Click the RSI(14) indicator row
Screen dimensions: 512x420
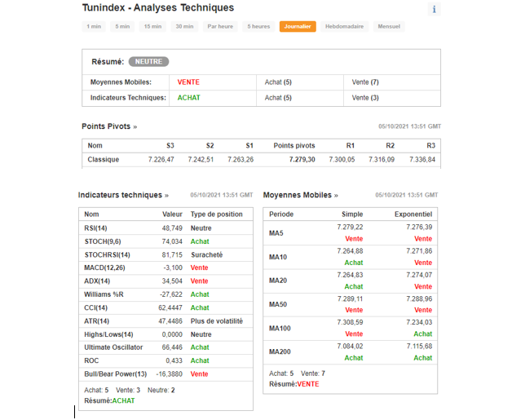(95, 228)
